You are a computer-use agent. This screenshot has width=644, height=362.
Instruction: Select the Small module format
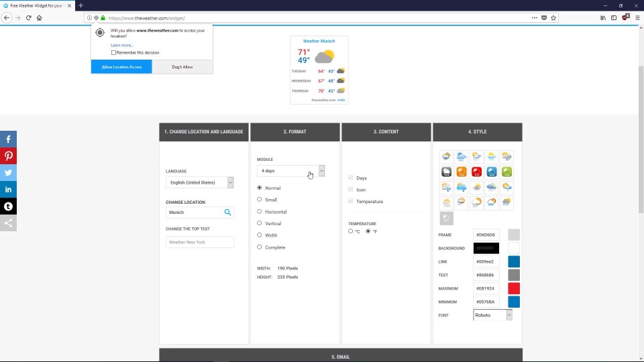coord(259,200)
